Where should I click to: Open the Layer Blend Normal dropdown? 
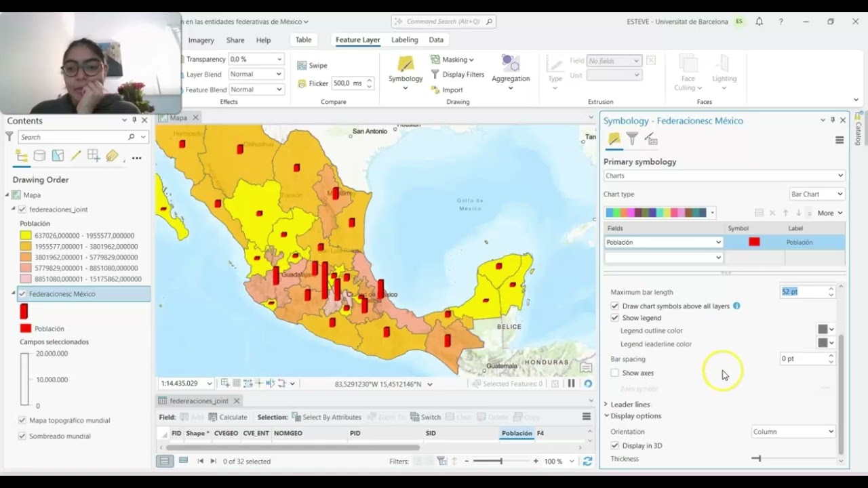point(256,75)
